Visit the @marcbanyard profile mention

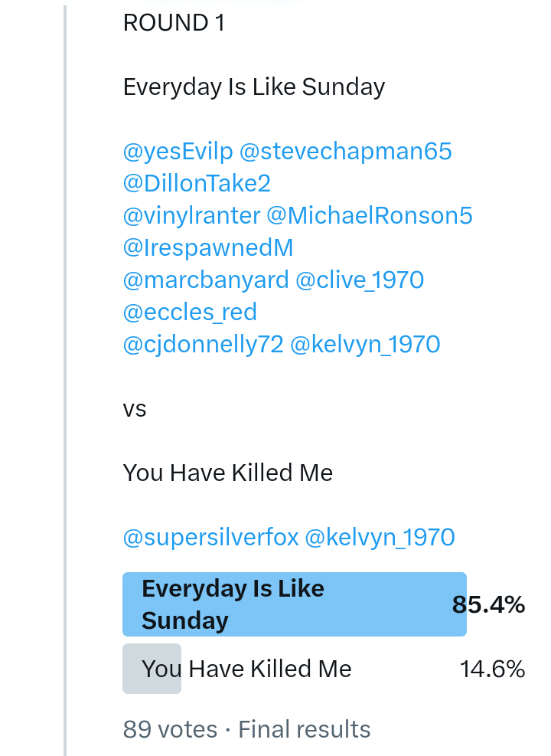[x=206, y=280]
